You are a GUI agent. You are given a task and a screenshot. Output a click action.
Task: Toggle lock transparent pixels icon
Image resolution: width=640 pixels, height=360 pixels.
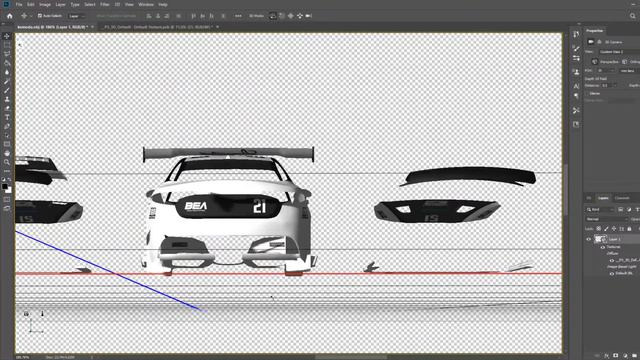coord(598,229)
